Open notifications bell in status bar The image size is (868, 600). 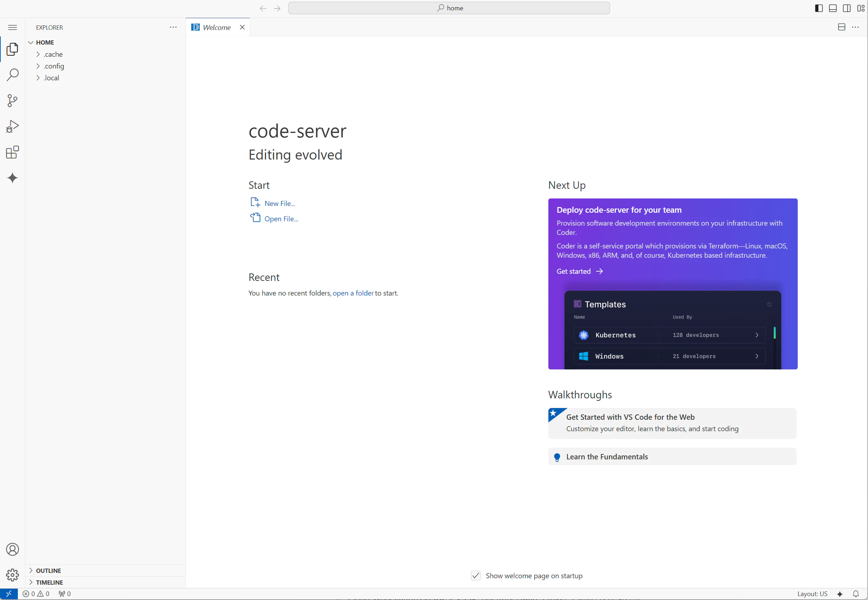pyautogui.click(x=856, y=594)
